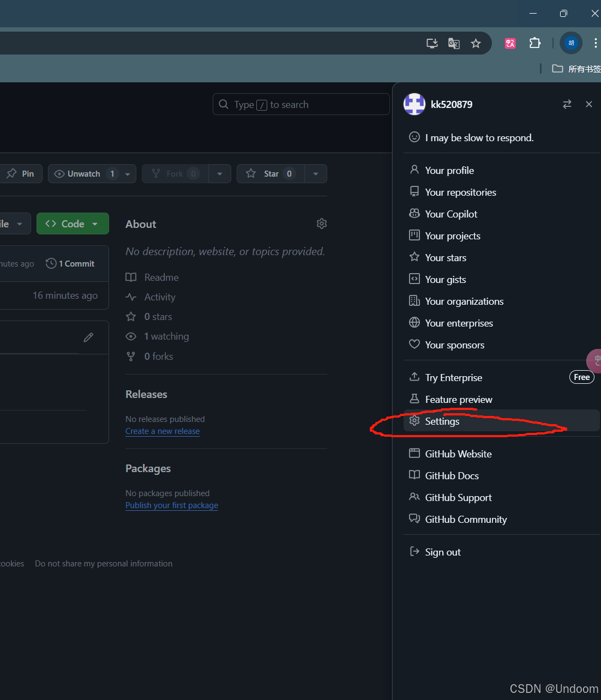Sign out of GitHub account
The height and width of the screenshot is (700, 601).
(x=501, y=552)
